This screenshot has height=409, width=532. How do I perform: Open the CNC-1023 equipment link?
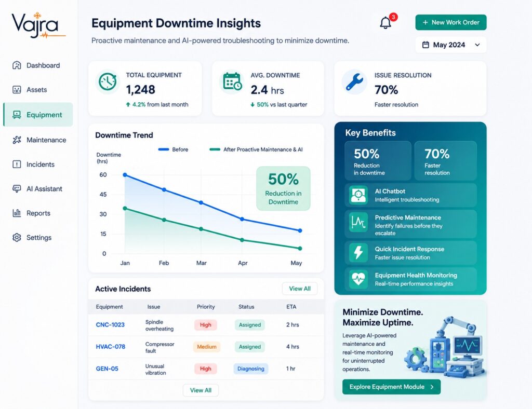pos(110,324)
